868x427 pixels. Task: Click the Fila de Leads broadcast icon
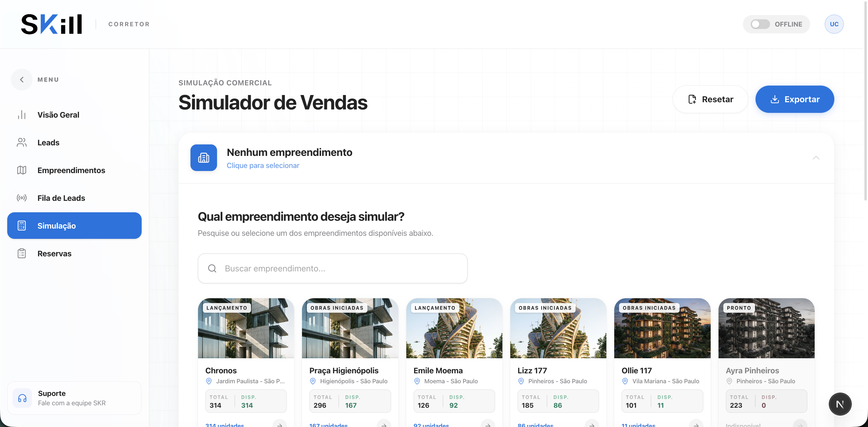22,198
